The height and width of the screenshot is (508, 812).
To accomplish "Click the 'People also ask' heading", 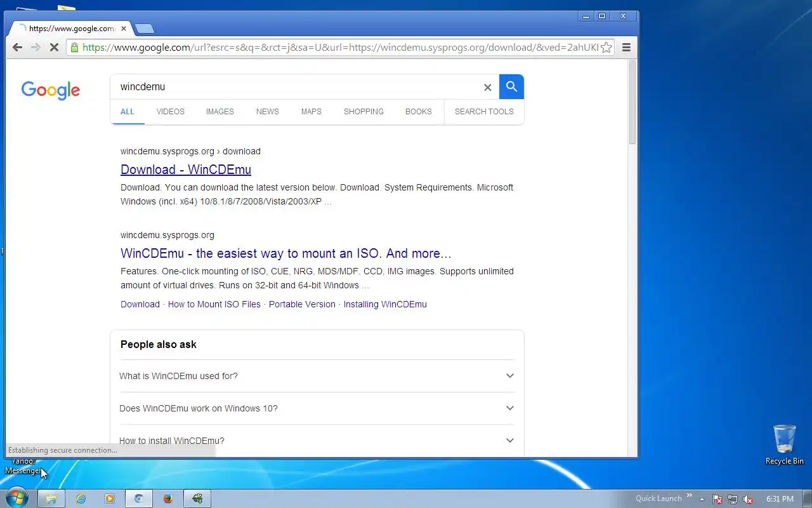I will (x=159, y=344).
